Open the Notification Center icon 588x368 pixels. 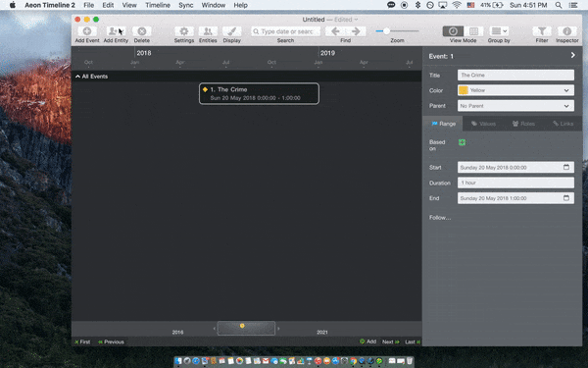pos(573,5)
